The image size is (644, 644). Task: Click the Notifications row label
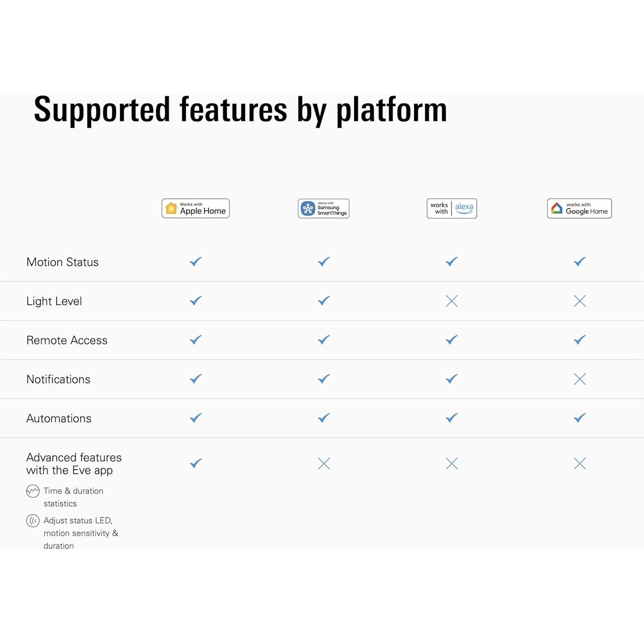click(x=58, y=379)
